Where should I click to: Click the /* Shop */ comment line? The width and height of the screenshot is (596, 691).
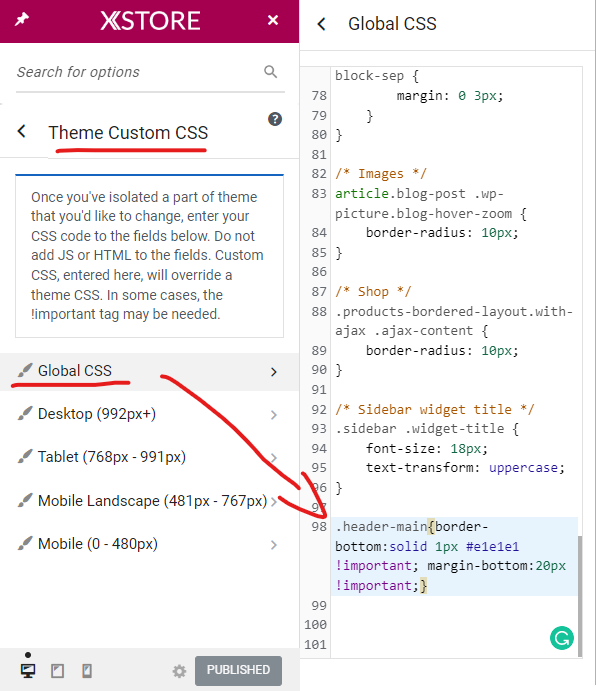[x=373, y=292]
